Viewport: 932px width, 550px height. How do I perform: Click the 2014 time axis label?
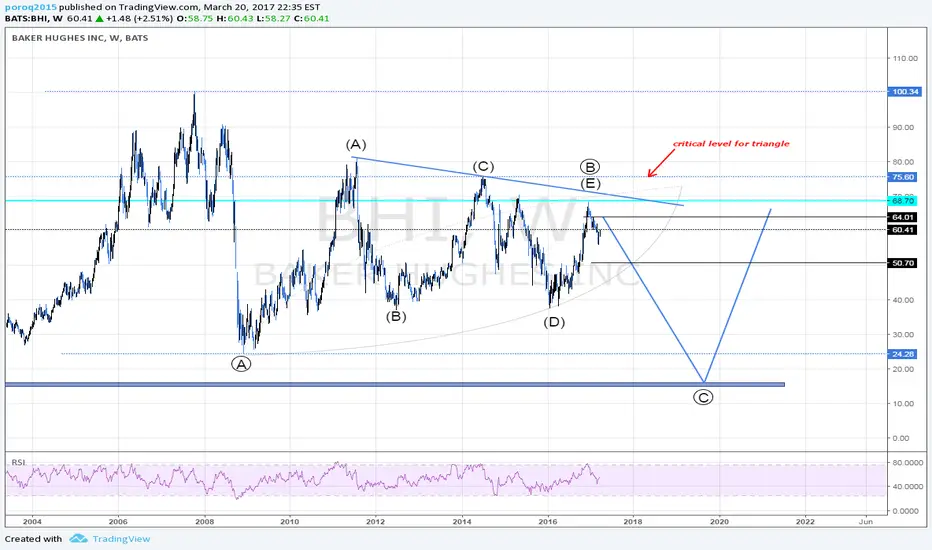(462, 521)
